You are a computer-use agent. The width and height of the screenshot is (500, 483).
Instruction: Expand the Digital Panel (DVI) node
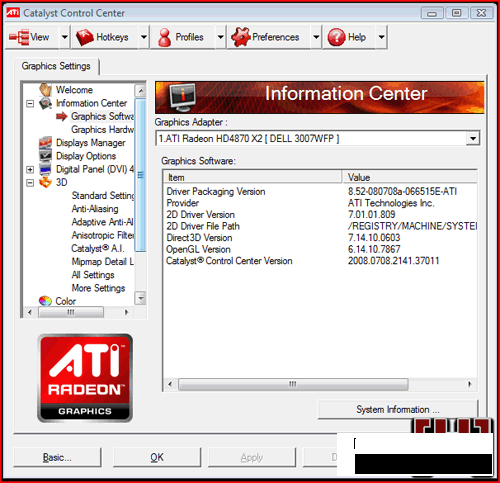point(30,169)
